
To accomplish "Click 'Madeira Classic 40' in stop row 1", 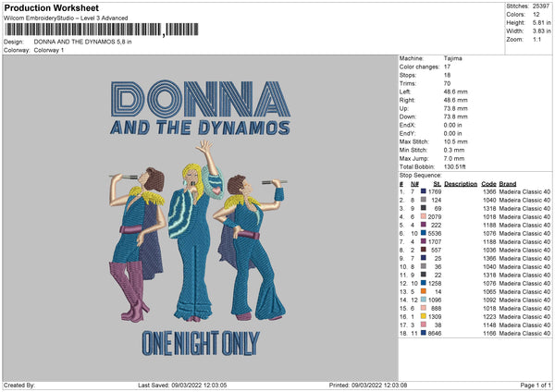I will click(524, 191).
